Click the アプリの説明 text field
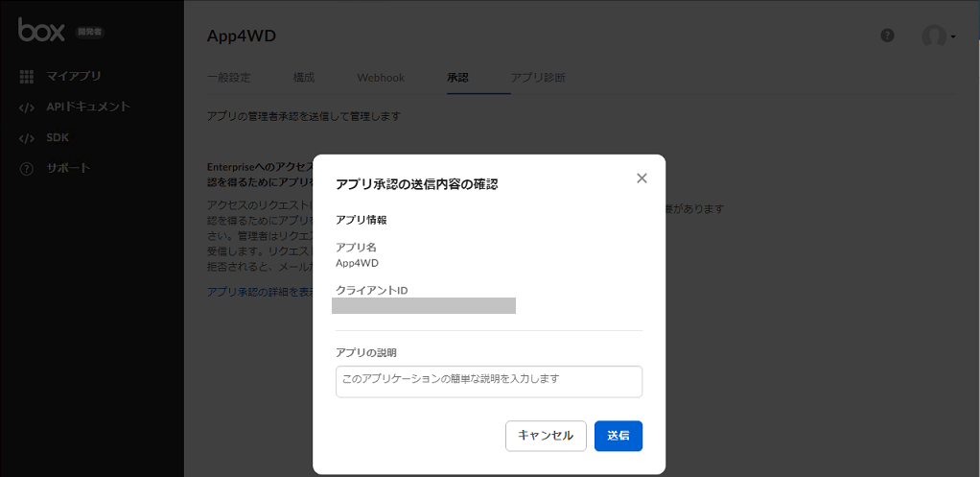This screenshot has height=477, width=980. point(489,381)
